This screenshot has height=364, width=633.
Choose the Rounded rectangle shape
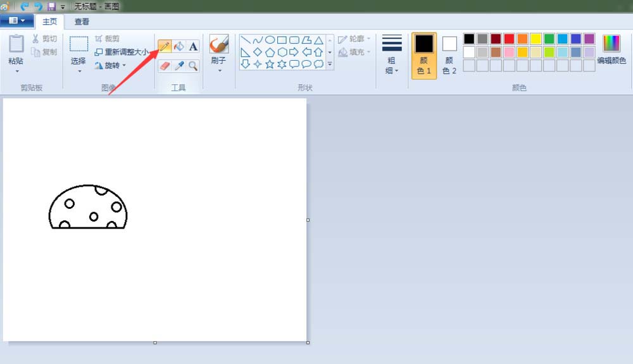click(294, 40)
